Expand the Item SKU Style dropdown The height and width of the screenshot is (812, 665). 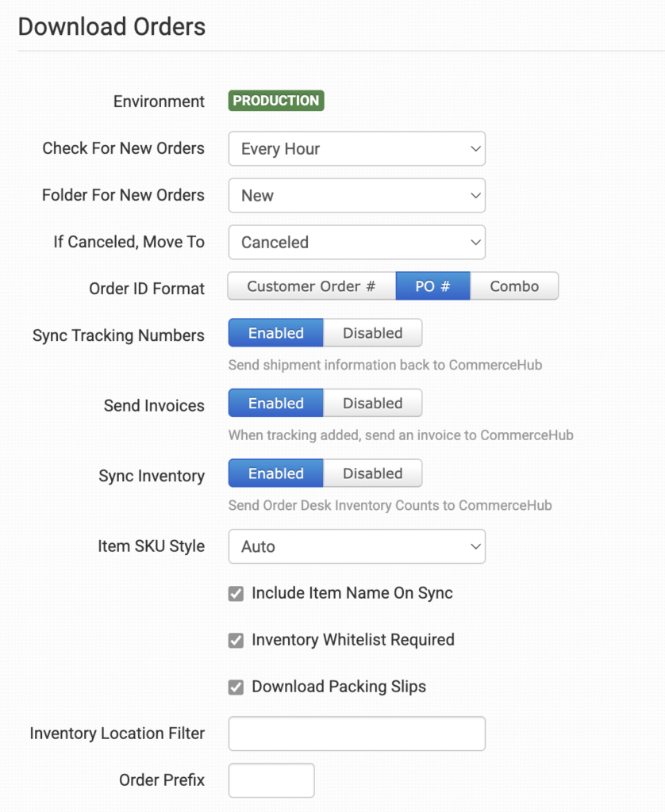click(356, 546)
